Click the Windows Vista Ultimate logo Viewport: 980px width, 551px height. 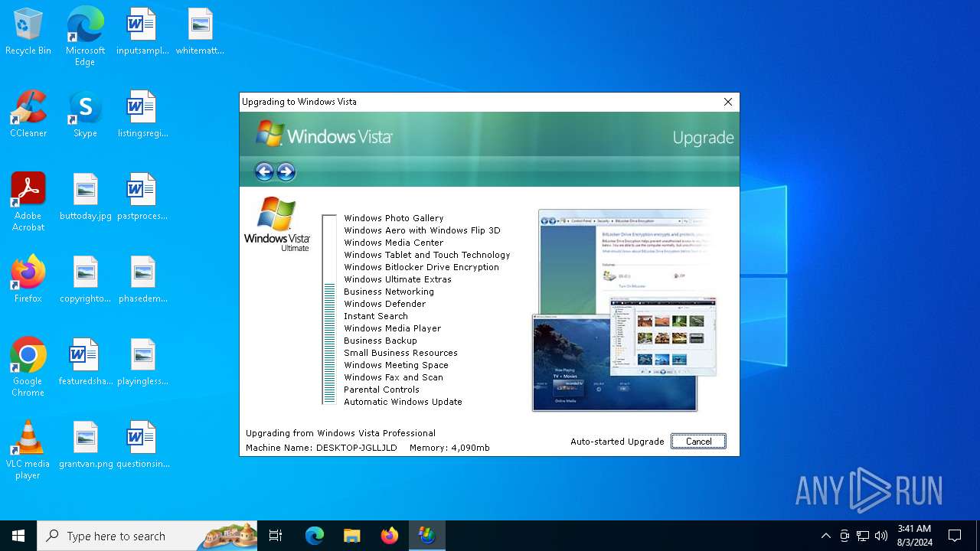[x=276, y=224]
